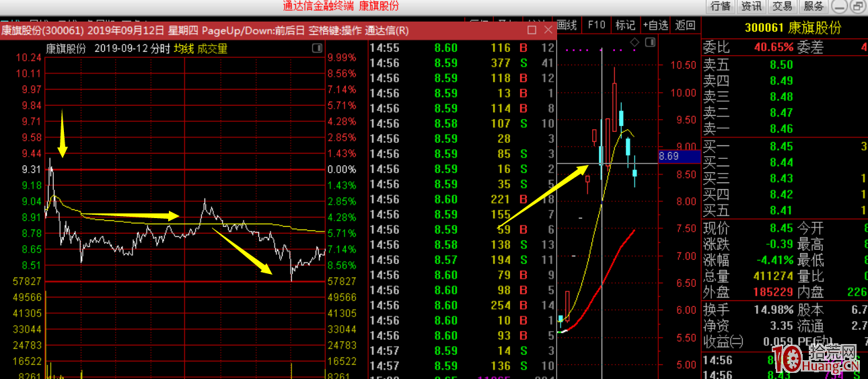The image size is (868, 379).
Task: Click the 300061 康旗股份 stock header
Action: 793,28
